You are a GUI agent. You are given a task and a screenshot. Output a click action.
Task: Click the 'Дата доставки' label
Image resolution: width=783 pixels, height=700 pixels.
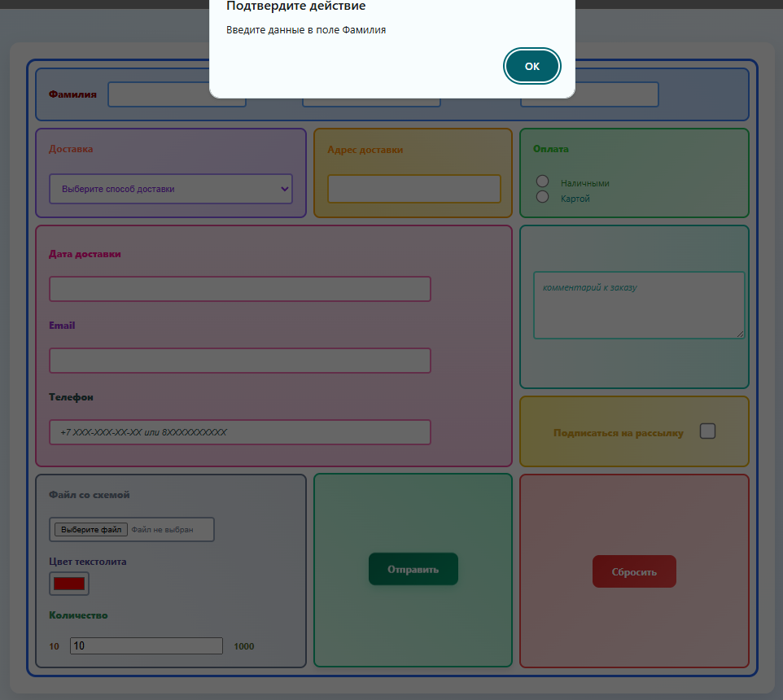(x=85, y=254)
